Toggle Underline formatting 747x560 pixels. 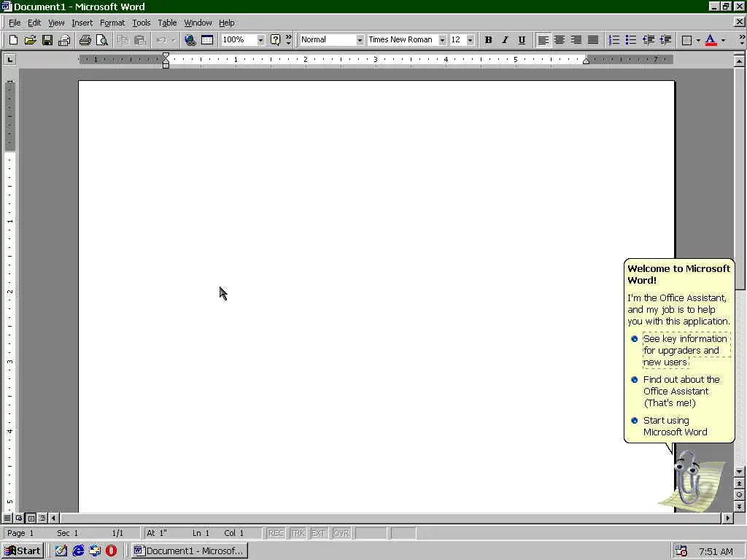pos(522,40)
